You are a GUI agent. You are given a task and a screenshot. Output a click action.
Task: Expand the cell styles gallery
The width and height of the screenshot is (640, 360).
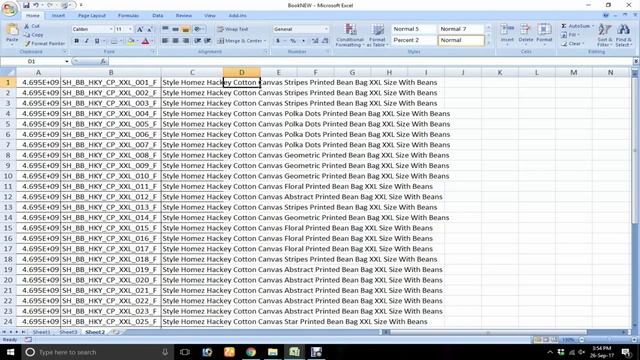(489, 42)
